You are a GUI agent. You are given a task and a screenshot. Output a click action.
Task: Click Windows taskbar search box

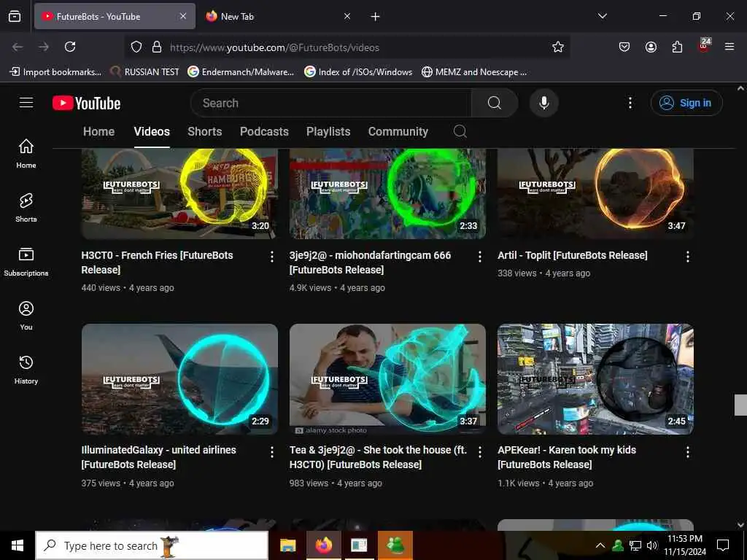pyautogui.click(x=152, y=545)
